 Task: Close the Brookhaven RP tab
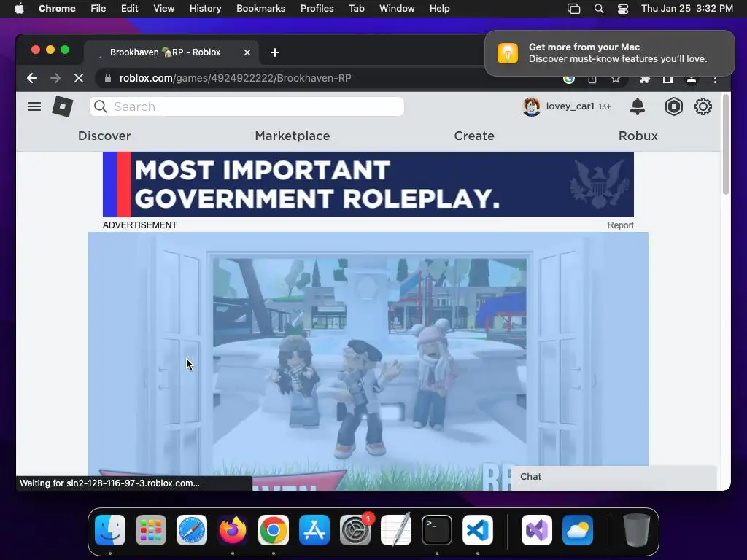click(x=247, y=52)
